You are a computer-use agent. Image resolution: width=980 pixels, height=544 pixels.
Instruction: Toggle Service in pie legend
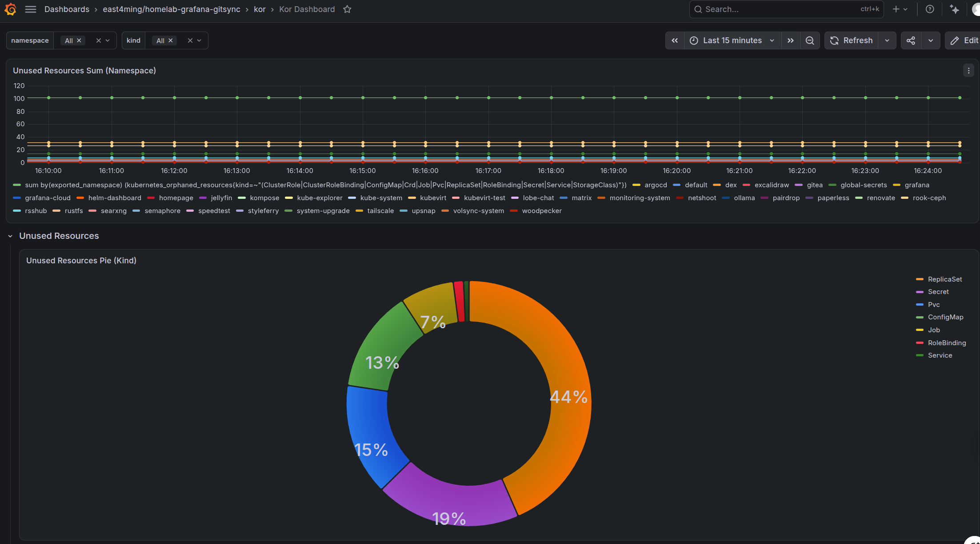940,355
